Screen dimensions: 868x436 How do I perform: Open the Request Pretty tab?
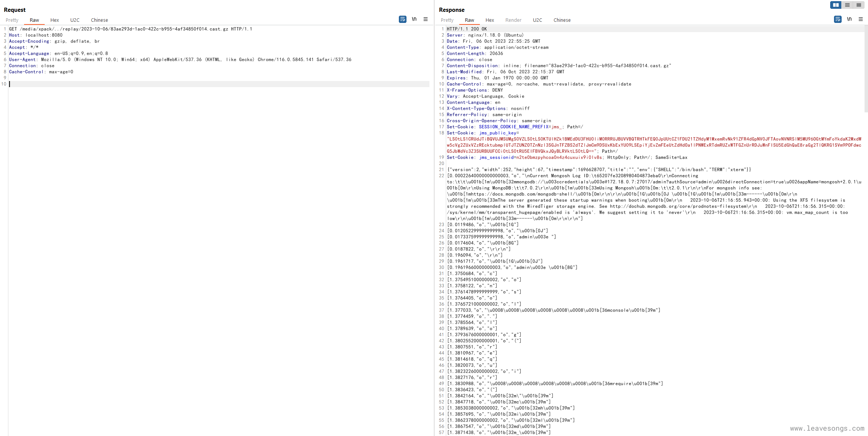12,20
